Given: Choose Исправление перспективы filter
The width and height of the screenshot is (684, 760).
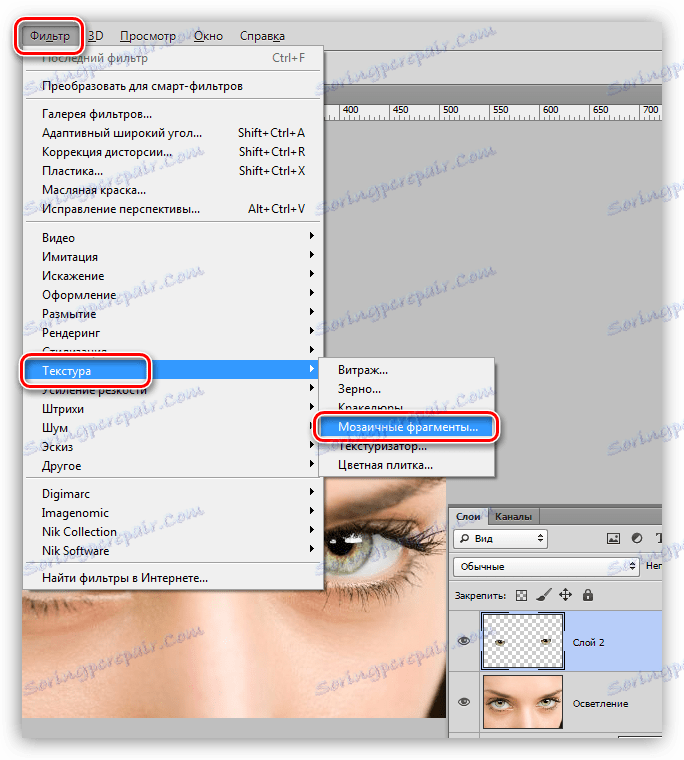Looking at the screenshot, I should (173, 209).
